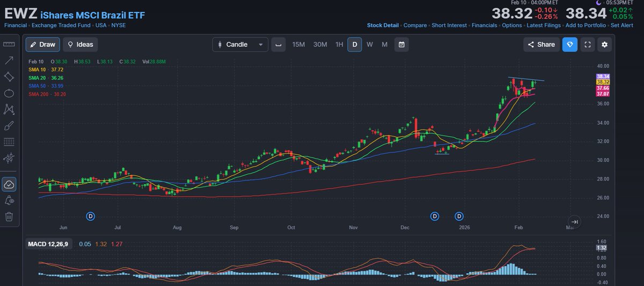Select the ruler measure tool

(9, 45)
